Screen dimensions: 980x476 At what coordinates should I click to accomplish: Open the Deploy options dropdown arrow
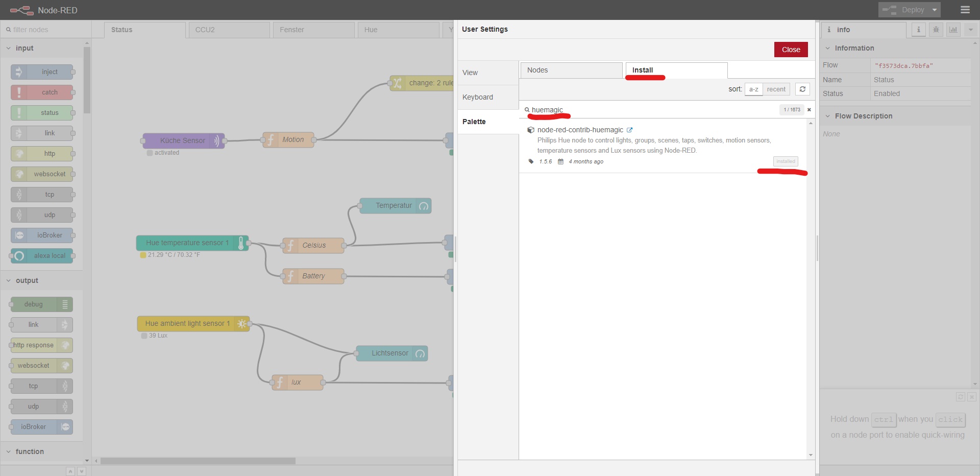pyautogui.click(x=935, y=10)
